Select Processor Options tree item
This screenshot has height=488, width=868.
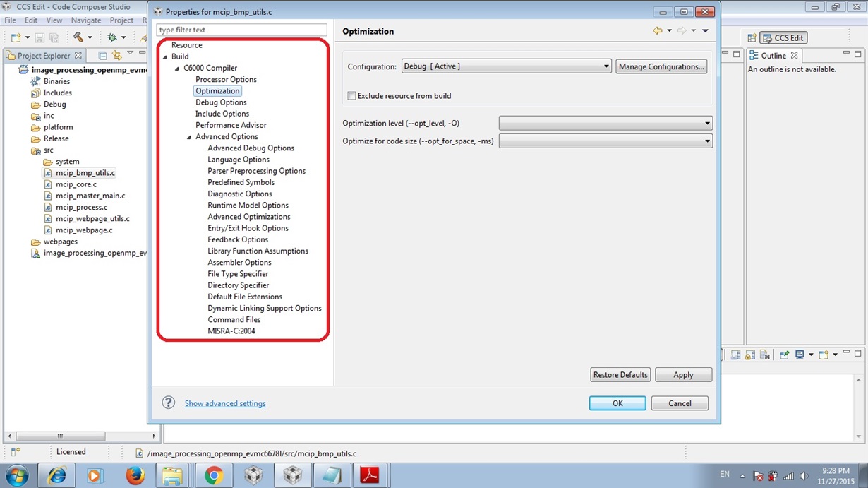[226, 79]
